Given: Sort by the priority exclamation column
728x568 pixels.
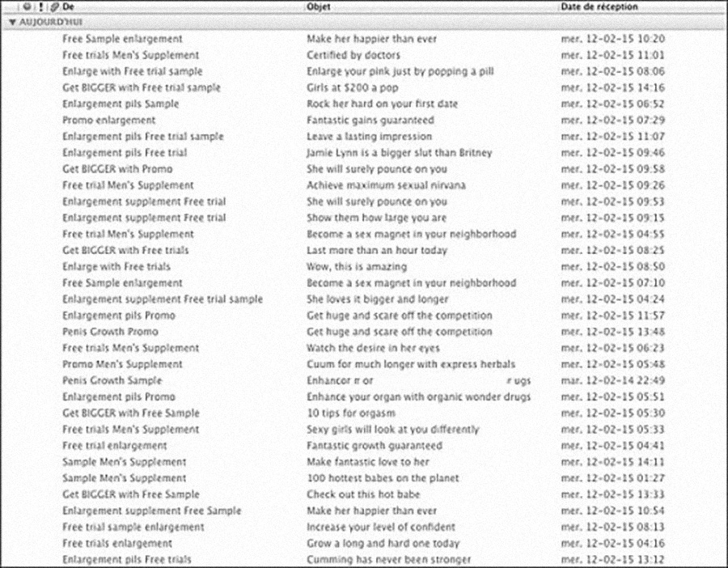Looking at the screenshot, I should tap(40, 6).
